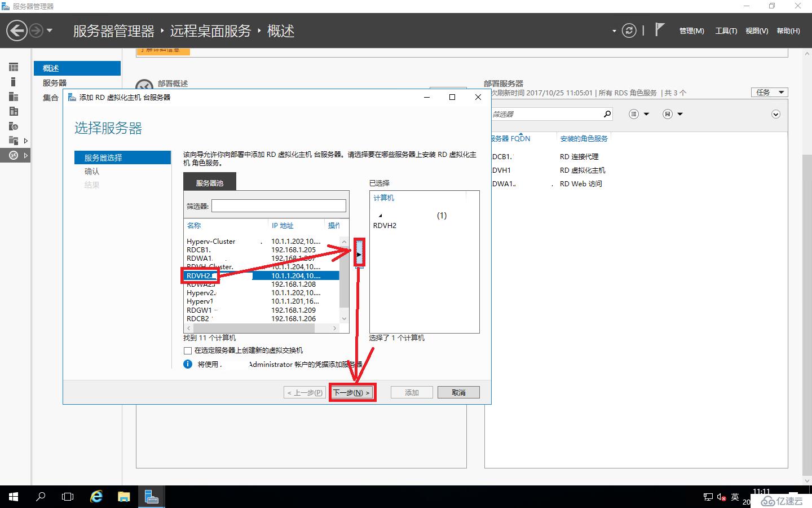Screen dimensions: 812x508
Task: Sort the pool by the 名称 column
Action: pos(194,225)
